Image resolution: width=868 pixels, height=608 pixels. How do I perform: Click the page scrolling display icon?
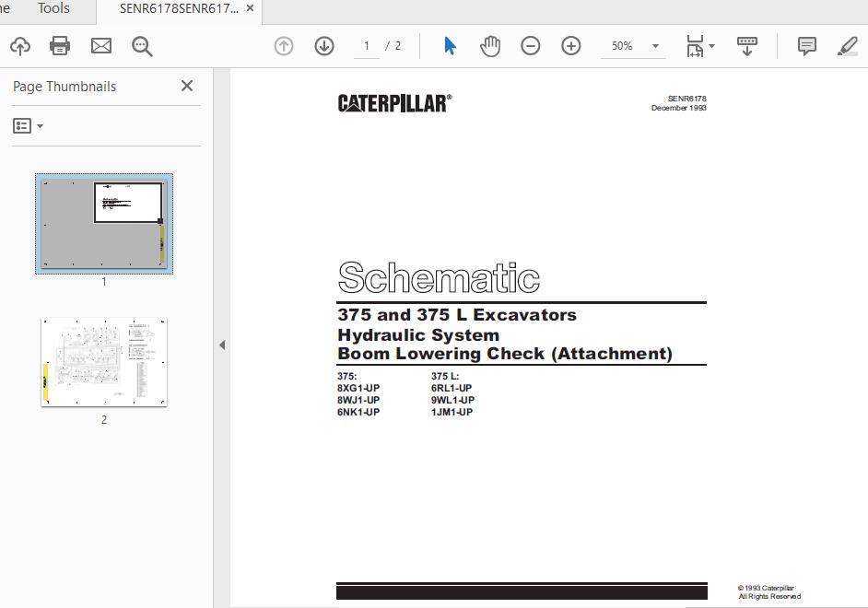pyautogui.click(x=746, y=45)
